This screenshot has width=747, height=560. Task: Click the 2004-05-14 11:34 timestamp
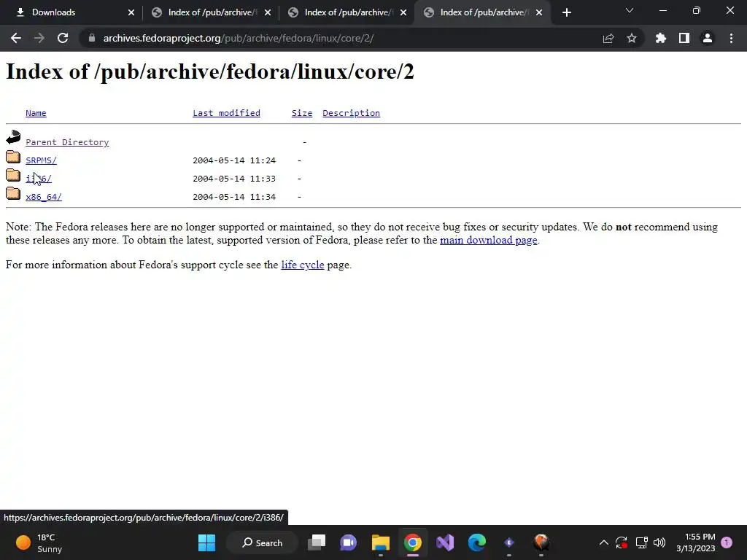(x=234, y=197)
